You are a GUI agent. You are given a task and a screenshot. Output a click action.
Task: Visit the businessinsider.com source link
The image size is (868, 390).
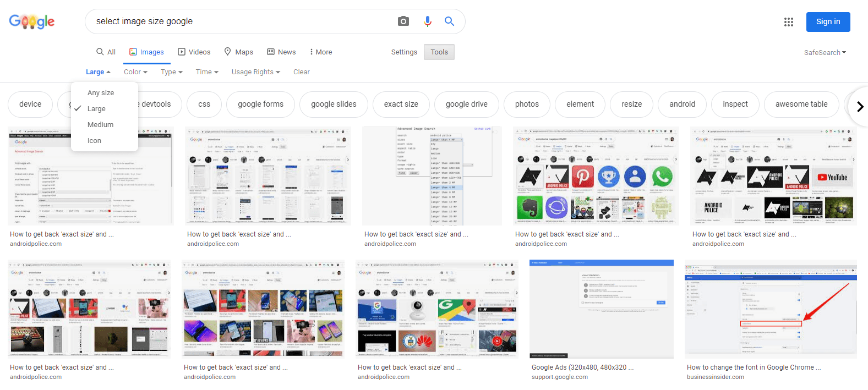[x=716, y=377]
